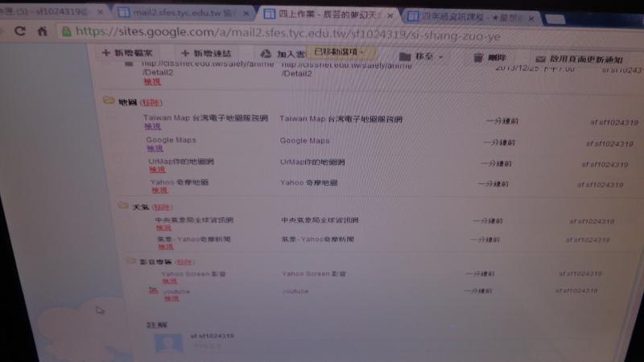The image size is (644, 362).
Task: Click 檢視 under 氣象 - Yahoo奇摩新聞
Action: click(x=166, y=247)
